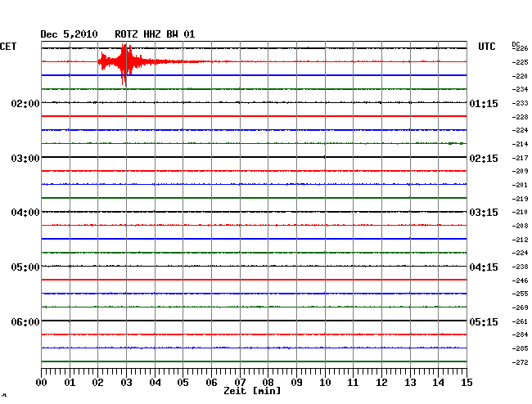Click the "05:00" CET time label
The image size is (532, 404).
[x=25, y=267]
